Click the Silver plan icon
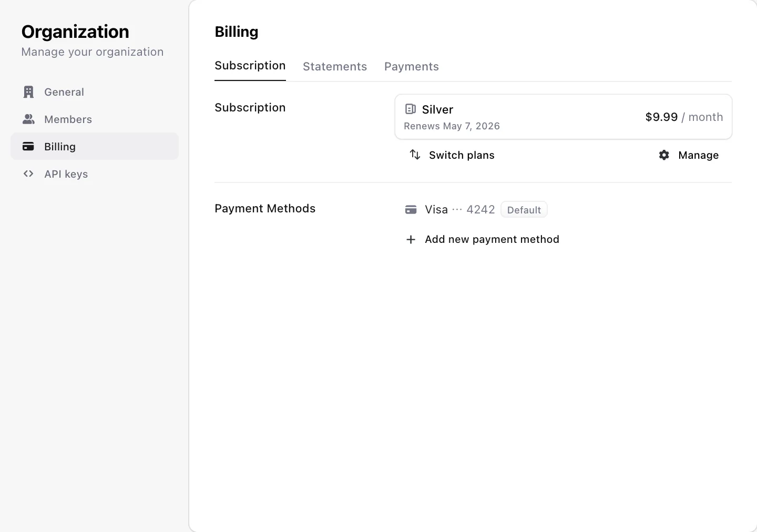Screen dimensions: 757x532 (411, 109)
